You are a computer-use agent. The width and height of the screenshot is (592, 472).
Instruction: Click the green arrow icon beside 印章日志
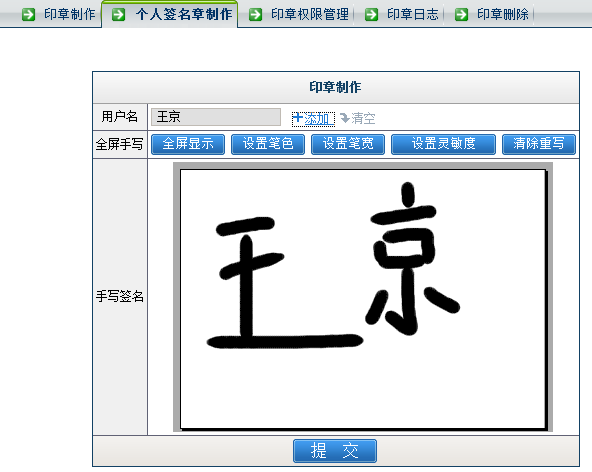click(x=372, y=15)
